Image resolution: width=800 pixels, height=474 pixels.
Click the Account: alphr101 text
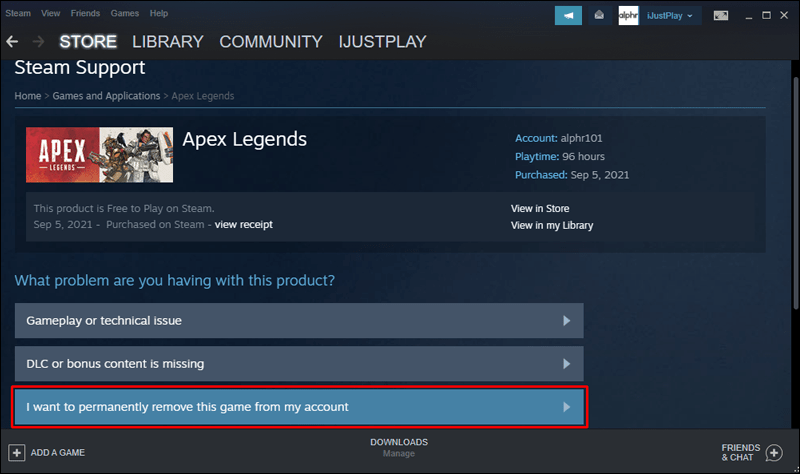[558, 138]
